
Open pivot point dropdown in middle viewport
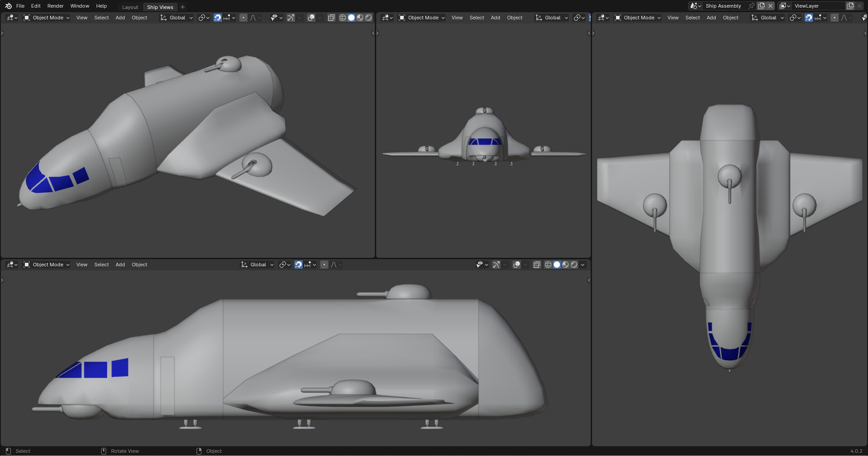click(x=579, y=18)
